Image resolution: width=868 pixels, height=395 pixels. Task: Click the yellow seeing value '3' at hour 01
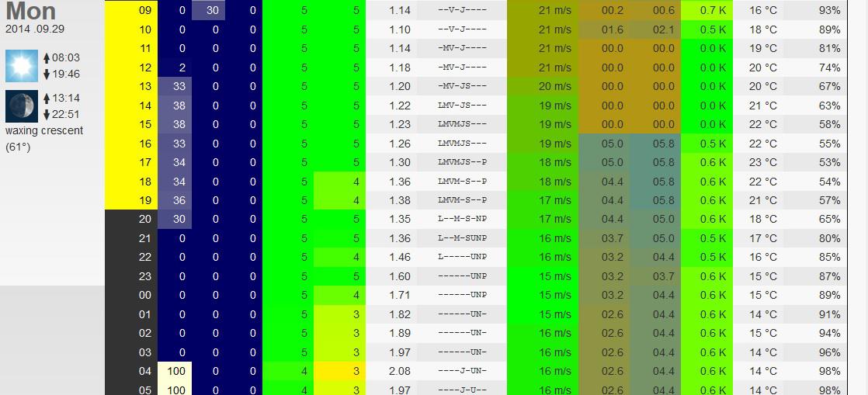[x=340, y=314]
